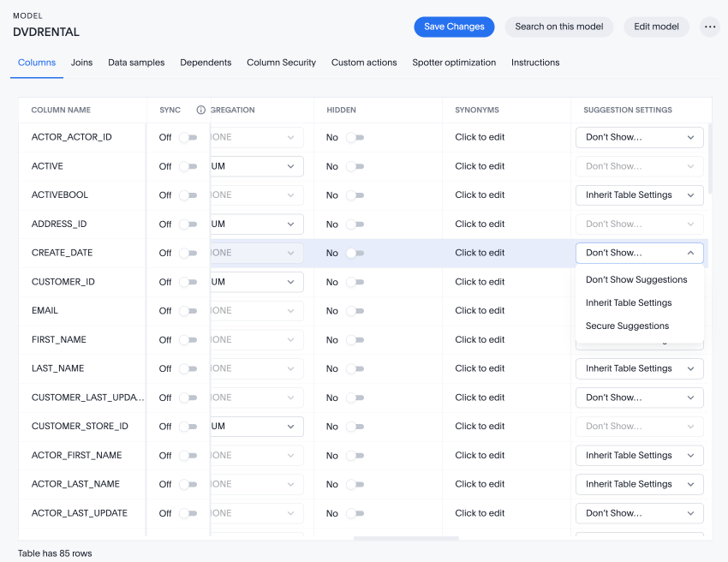Viewport: 728px width, 562px height.
Task: Open the Custom actions tab
Action: [x=364, y=63]
